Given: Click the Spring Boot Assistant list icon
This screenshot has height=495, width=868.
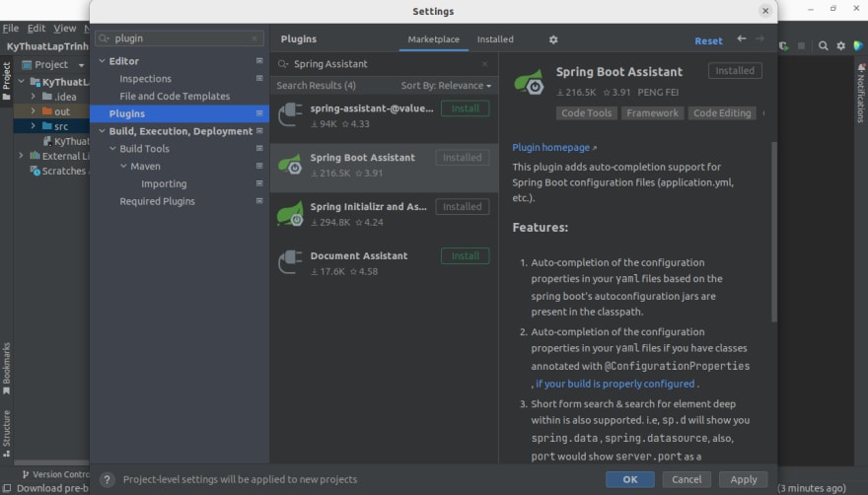Looking at the screenshot, I should tap(290, 165).
